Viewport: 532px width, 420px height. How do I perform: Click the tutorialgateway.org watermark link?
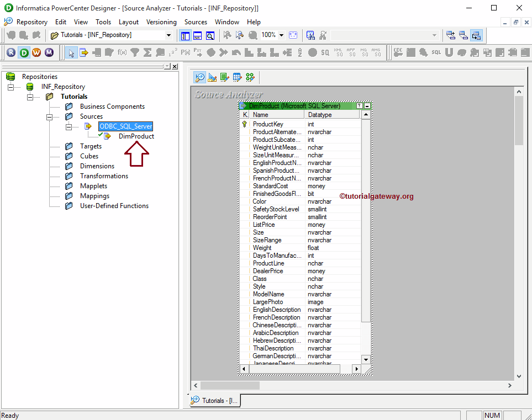click(376, 196)
